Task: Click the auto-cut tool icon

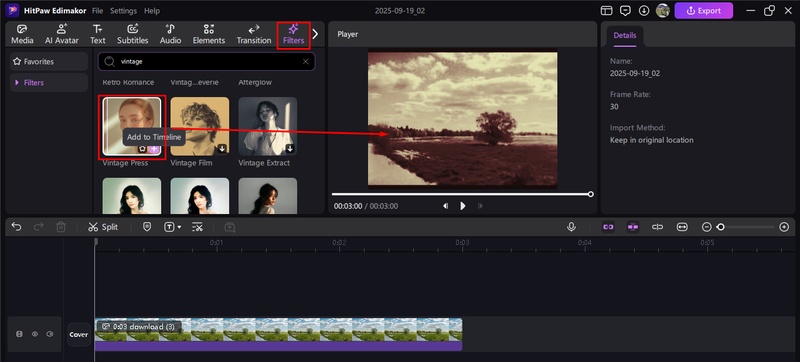Action: pyautogui.click(x=197, y=227)
